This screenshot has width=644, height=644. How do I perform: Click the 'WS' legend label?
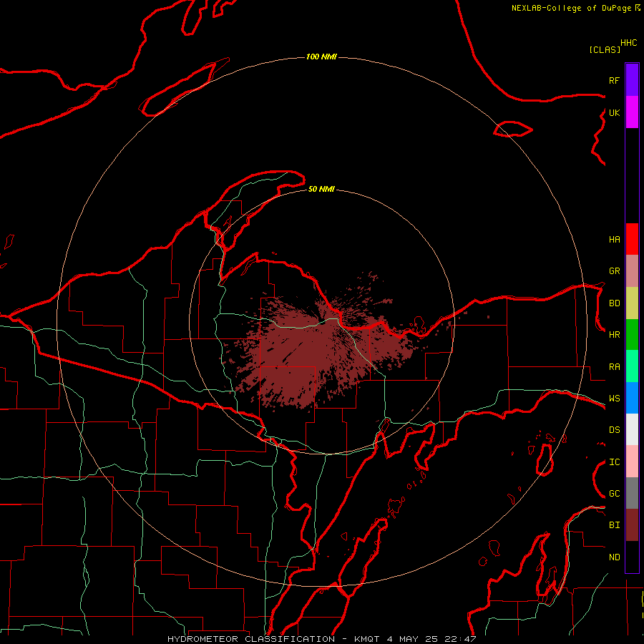point(614,398)
